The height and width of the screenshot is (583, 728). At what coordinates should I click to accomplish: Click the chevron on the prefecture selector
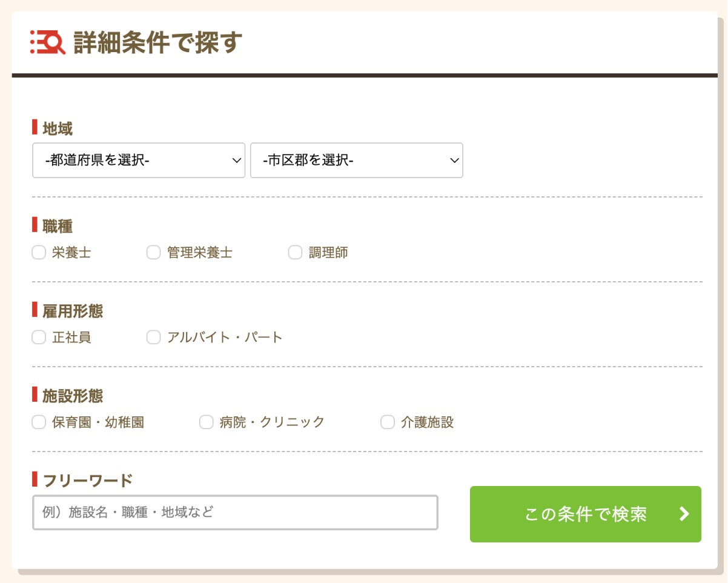click(235, 160)
